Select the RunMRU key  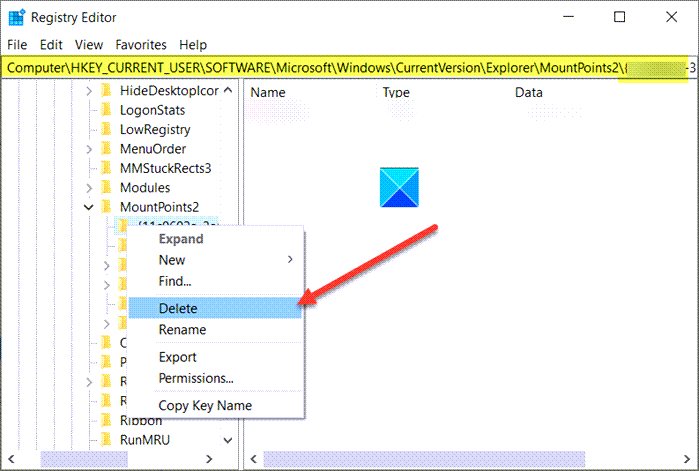145,440
